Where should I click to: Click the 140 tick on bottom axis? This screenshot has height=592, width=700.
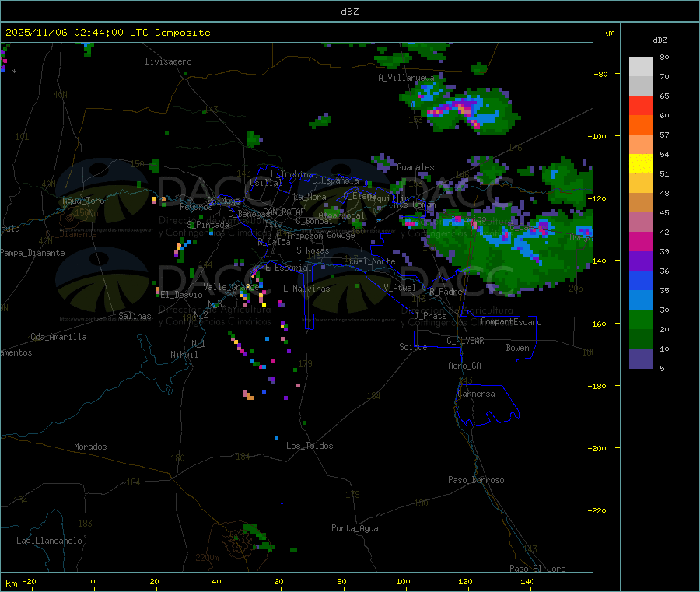[x=527, y=582]
